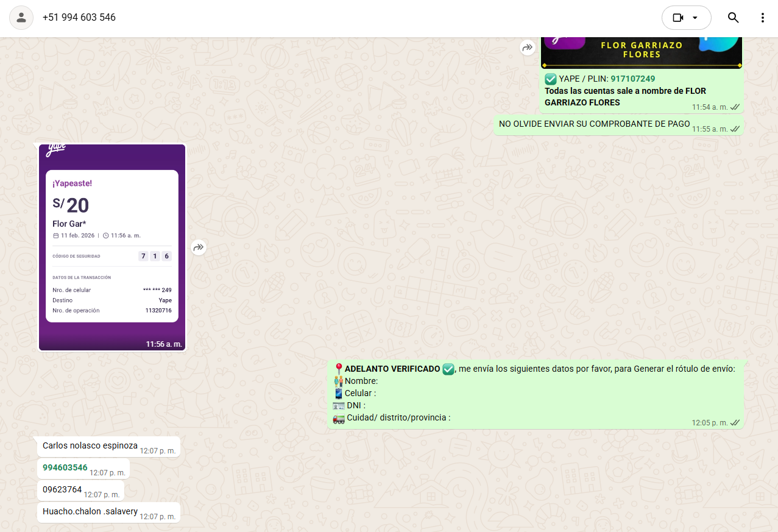This screenshot has width=778, height=532.
Task: Select the "NO OLVIDE ENVIAR SU COMPROBANTE" message
Action: tap(594, 124)
